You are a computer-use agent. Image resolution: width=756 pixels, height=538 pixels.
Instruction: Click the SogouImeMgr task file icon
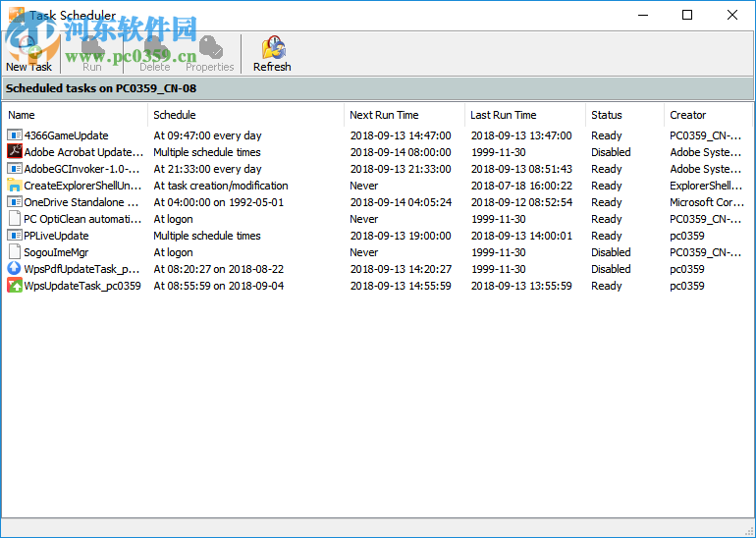coord(15,252)
